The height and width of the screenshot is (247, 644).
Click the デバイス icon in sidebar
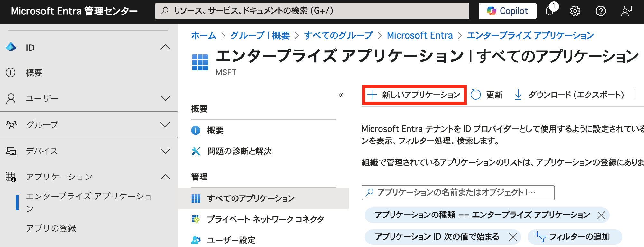pyautogui.click(x=11, y=151)
